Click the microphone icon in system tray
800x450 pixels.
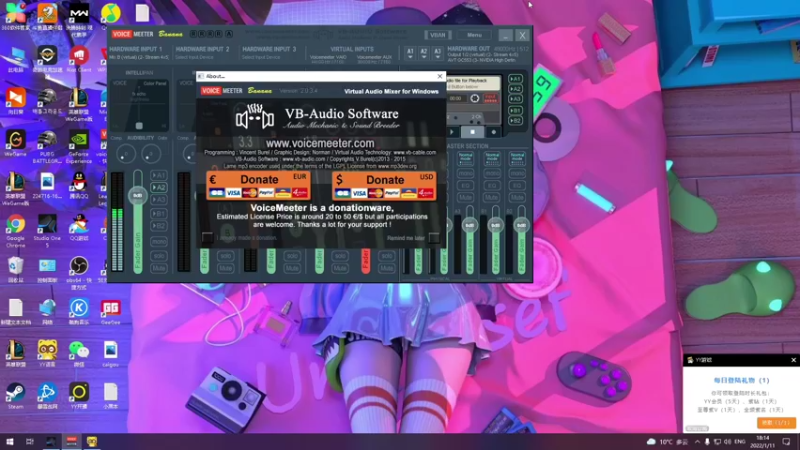707,441
